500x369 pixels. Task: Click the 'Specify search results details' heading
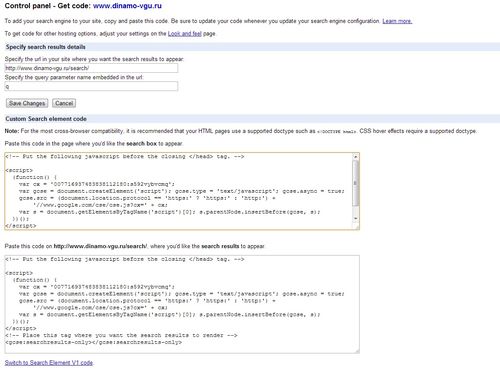coord(45,47)
